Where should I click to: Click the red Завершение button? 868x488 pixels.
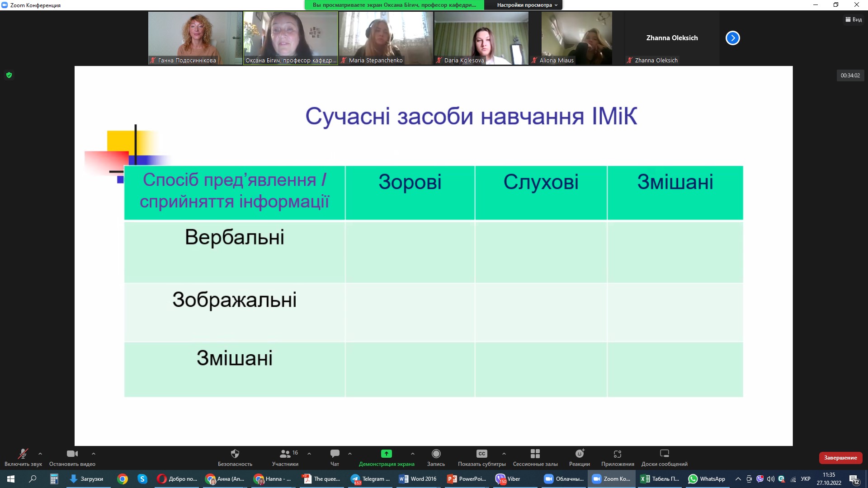tap(840, 458)
